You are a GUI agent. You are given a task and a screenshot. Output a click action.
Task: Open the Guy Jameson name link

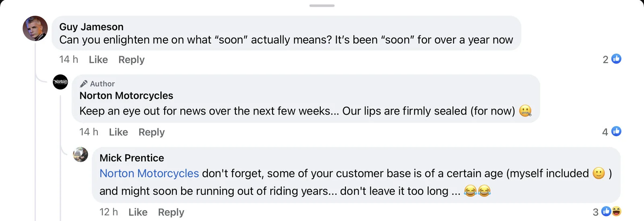91,27
